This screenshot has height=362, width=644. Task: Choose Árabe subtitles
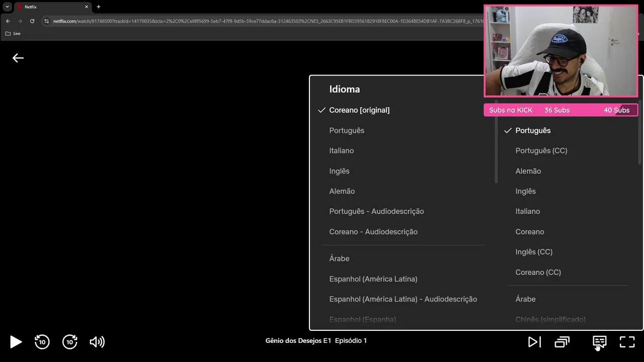click(525, 299)
